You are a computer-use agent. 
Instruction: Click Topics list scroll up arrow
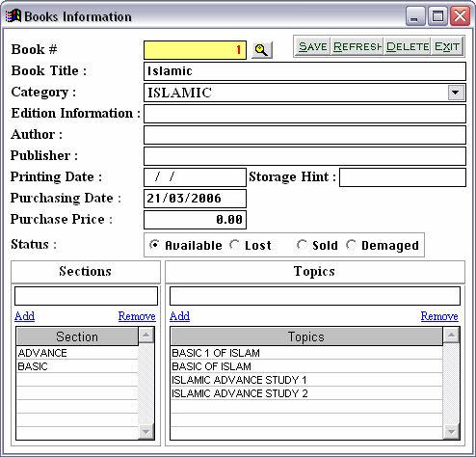pos(451,336)
